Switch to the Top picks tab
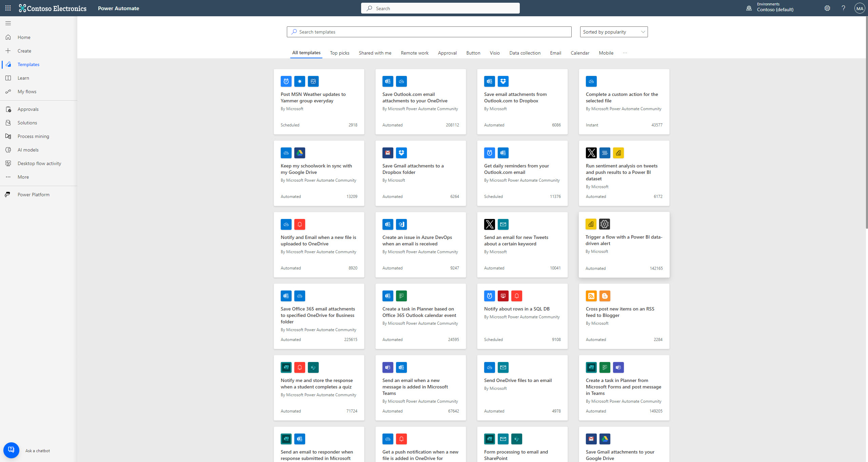The image size is (868, 462). tap(339, 53)
